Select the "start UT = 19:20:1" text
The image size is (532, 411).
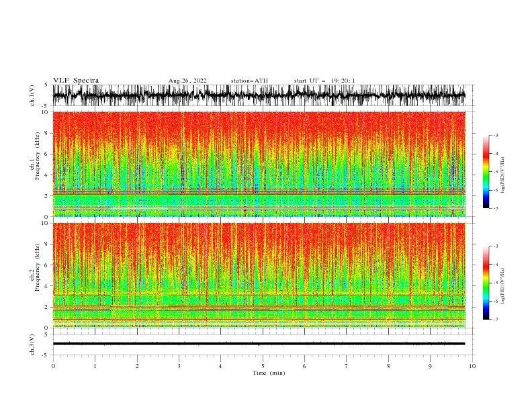(324, 81)
